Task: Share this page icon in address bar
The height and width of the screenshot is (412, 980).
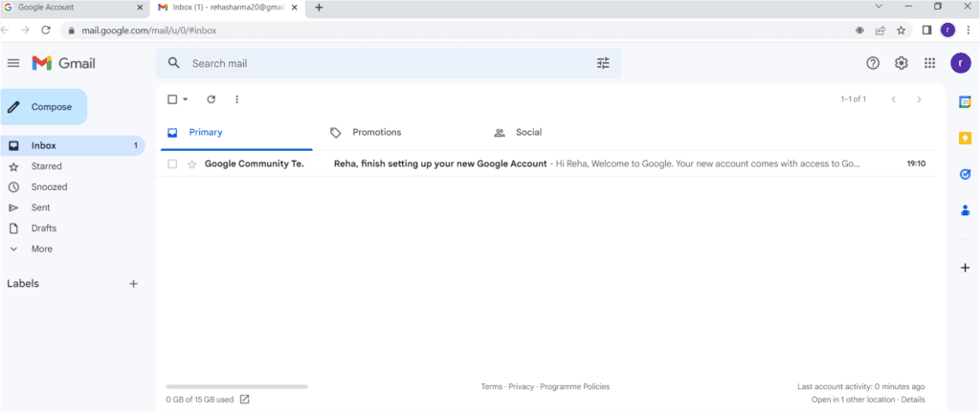Action: (880, 30)
